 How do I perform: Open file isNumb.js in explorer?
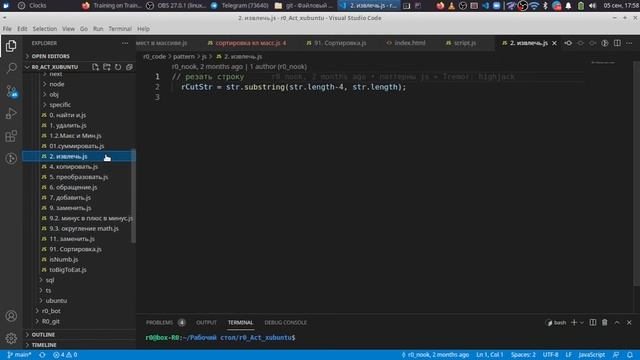64,259
